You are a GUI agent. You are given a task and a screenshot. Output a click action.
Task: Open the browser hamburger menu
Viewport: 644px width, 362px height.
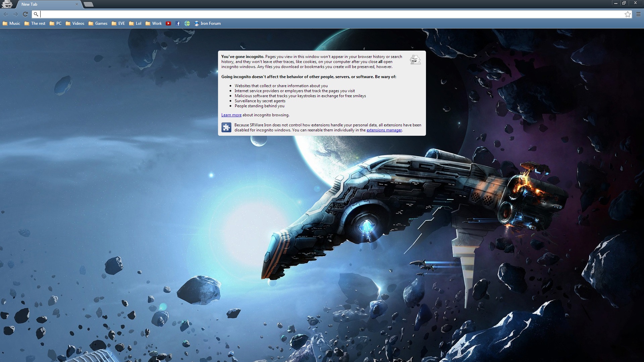[x=638, y=14]
